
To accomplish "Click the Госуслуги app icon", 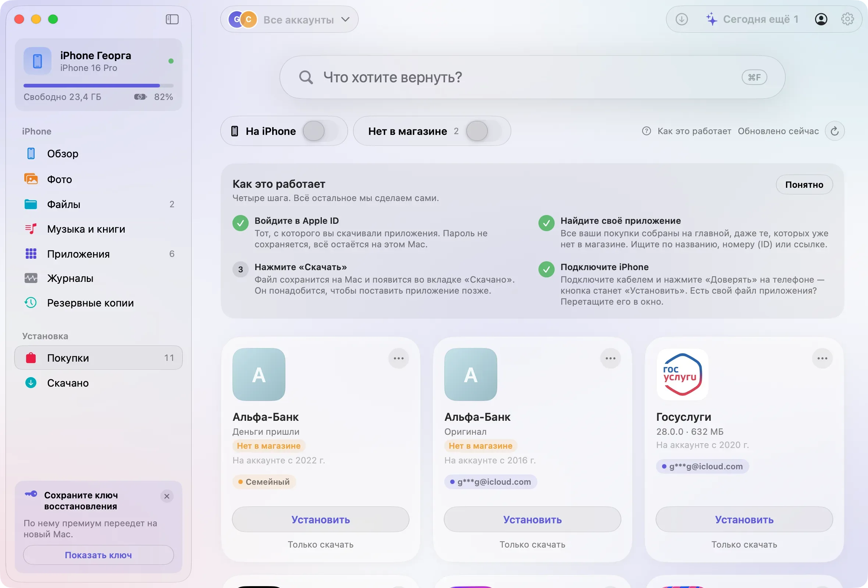I will (682, 374).
